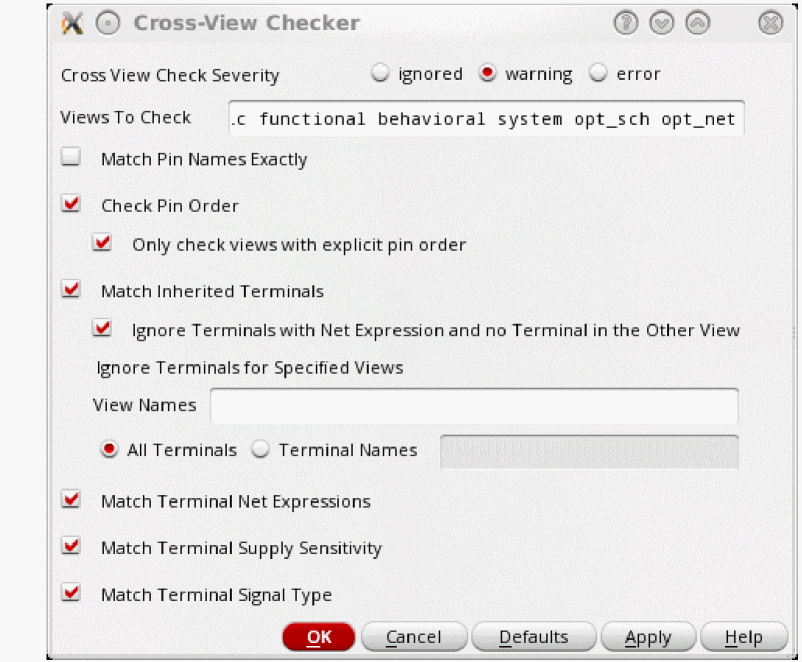Click the 'Ignore Terminals for Specified Views' label
The width and height of the screenshot is (802, 662).
pos(250,368)
